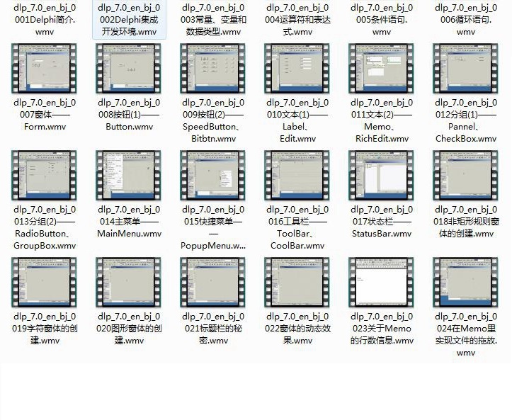Select the 023 Memo video with white preview

(382, 281)
